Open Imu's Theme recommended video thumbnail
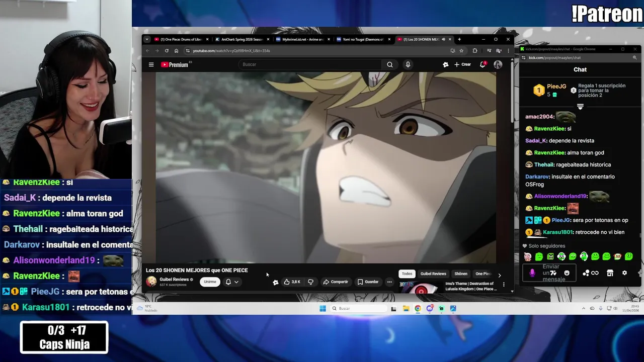The width and height of the screenshot is (644, 362). 420,287
